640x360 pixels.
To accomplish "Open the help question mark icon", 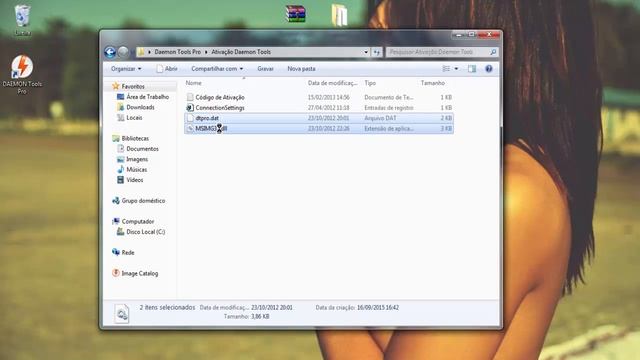I will point(489,69).
